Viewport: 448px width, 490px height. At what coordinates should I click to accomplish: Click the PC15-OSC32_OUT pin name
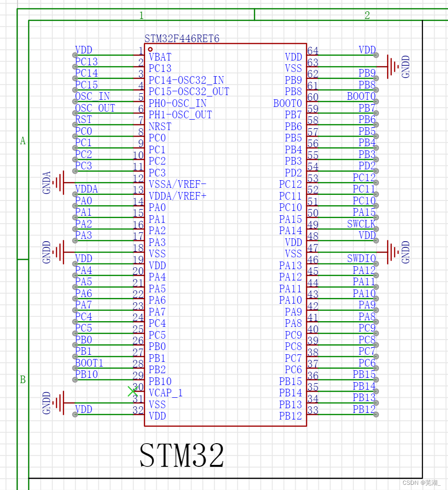pyautogui.click(x=189, y=92)
